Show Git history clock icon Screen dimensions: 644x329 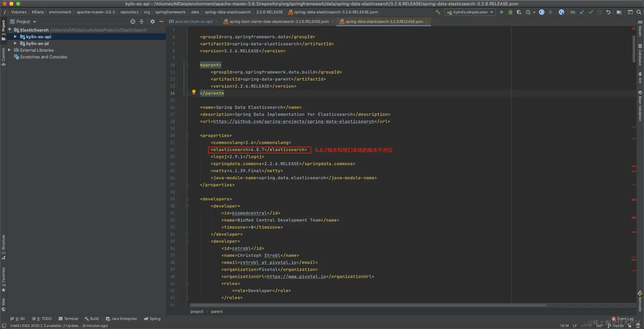coord(599,12)
